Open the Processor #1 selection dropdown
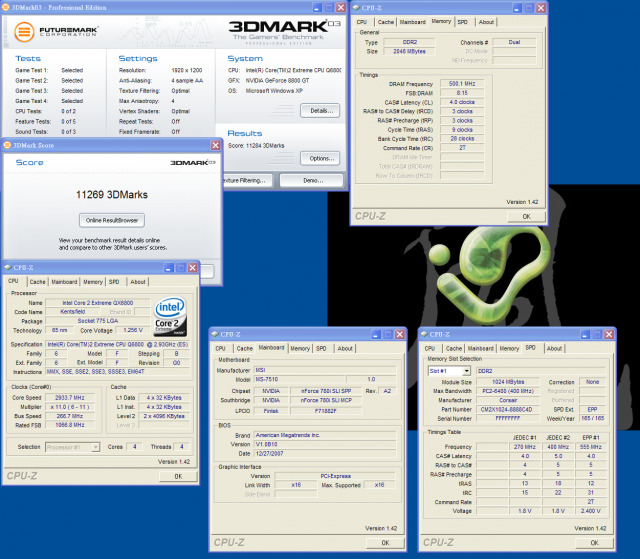Viewport: 640px width, 559px height. pos(95,447)
